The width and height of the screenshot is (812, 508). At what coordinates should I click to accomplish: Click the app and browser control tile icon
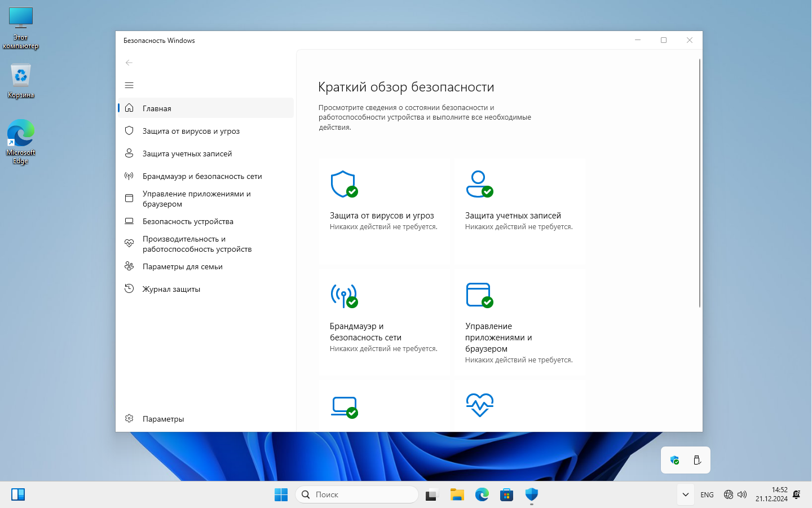(479, 295)
